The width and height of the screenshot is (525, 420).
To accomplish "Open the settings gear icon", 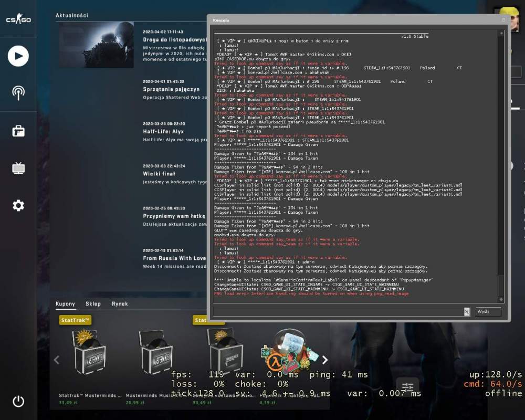I will click(18, 205).
